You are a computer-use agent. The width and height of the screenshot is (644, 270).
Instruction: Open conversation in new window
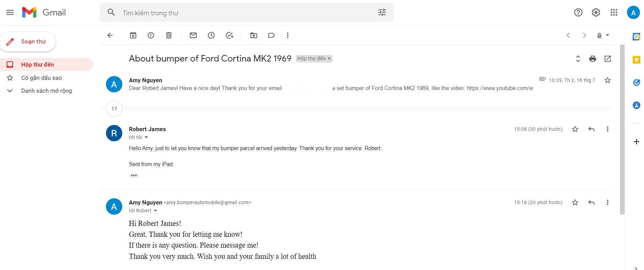tap(608, 59)
